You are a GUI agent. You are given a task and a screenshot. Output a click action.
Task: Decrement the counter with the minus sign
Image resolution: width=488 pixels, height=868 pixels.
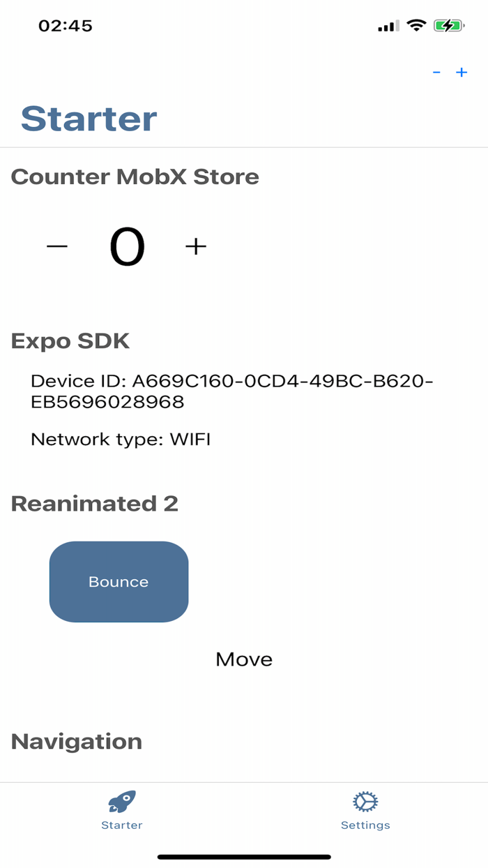(x=56, y=246)
